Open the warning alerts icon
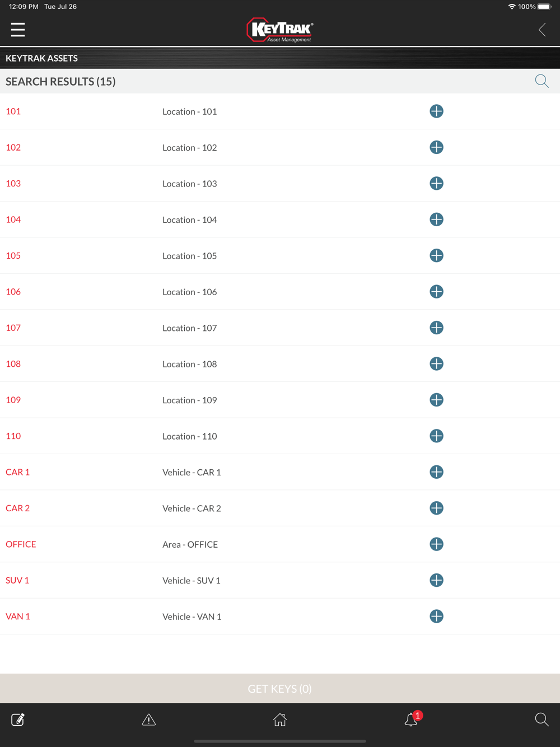Viewport: 560px width, 747px height. click(x=148, y=720)
